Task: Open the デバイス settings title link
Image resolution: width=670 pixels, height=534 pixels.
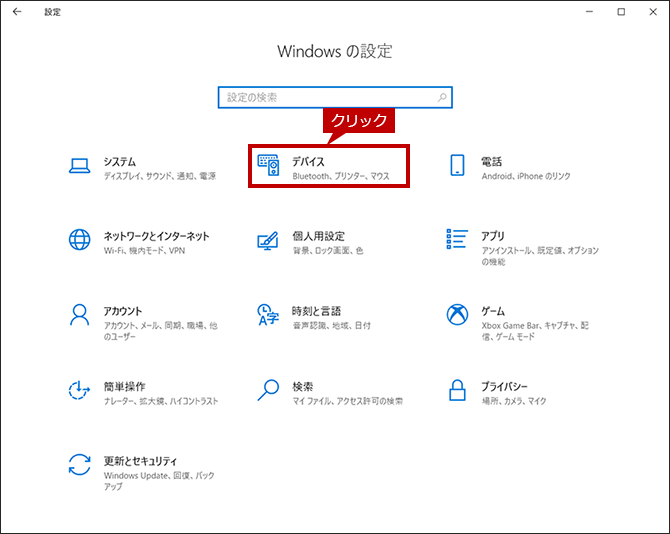Action: pyautogui.click(x=308, y=161)
